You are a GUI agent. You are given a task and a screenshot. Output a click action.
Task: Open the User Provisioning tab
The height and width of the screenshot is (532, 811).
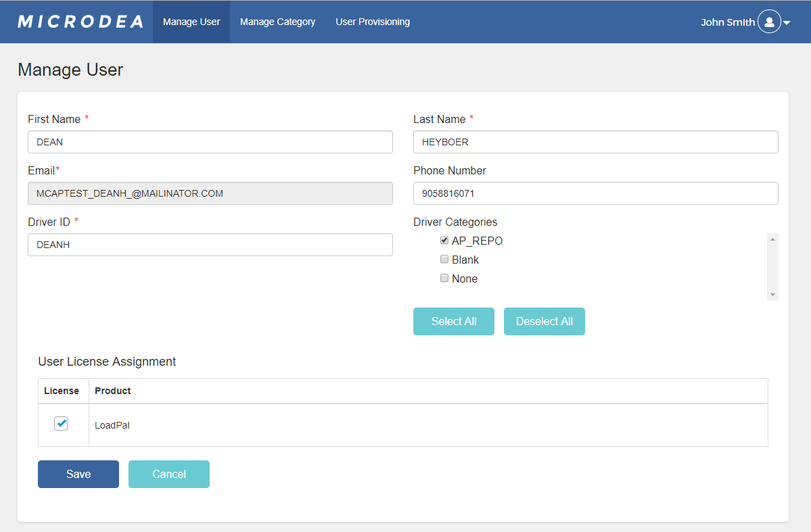[373, 21]
